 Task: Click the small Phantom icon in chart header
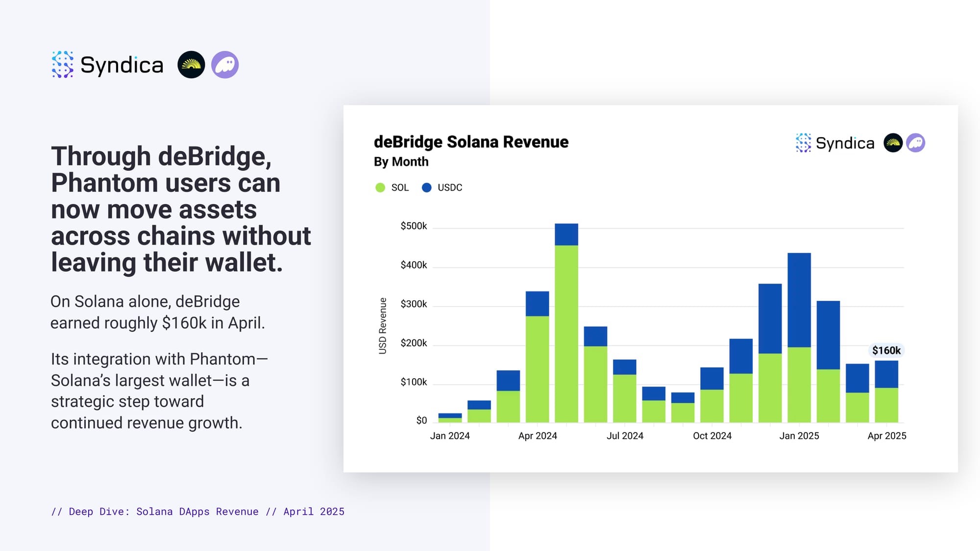point(915,143)
